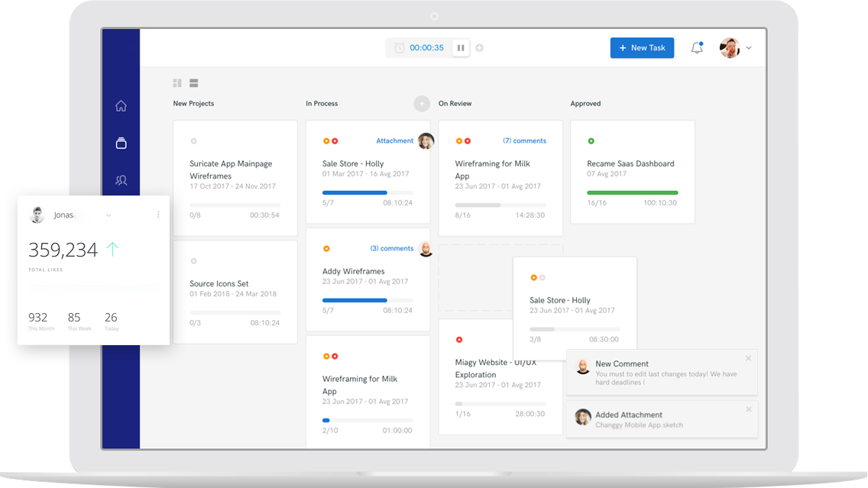This screenshot has width=868, height=488.
Task: Switch to list rows layout view
Action: tap(194, 82)
